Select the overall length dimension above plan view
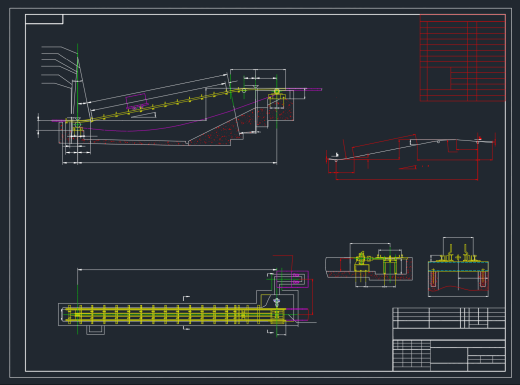Screen dimensions: 520x385 177,269
